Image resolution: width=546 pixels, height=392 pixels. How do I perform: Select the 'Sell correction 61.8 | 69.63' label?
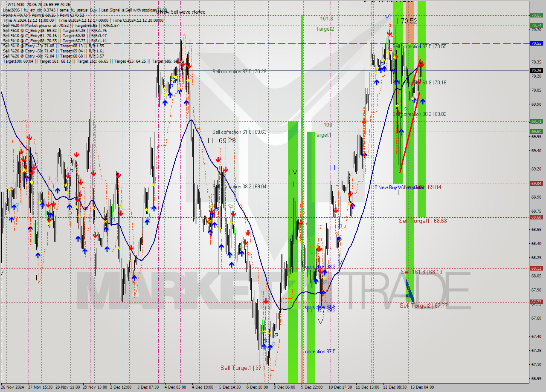(x=239, y=132)
